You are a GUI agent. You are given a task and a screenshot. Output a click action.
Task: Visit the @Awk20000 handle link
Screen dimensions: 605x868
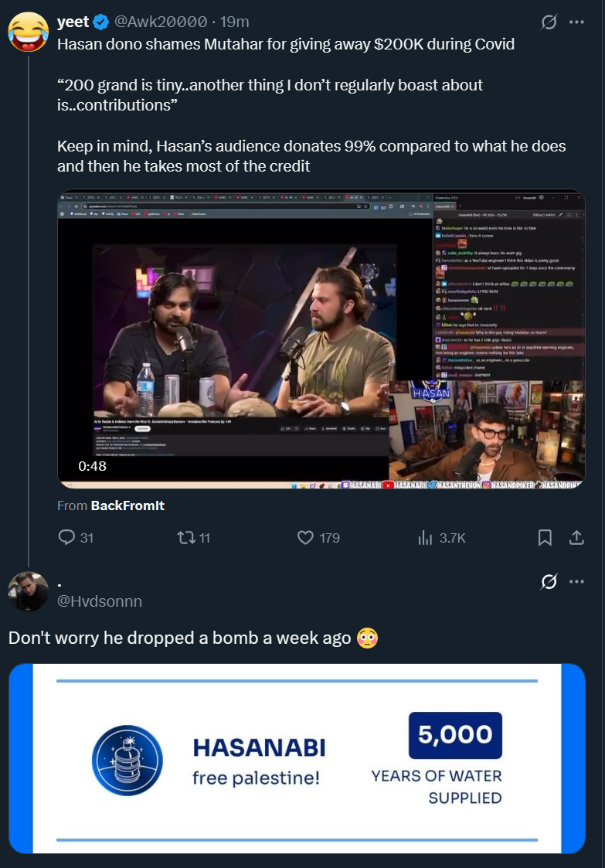click(x=161, y=22)
